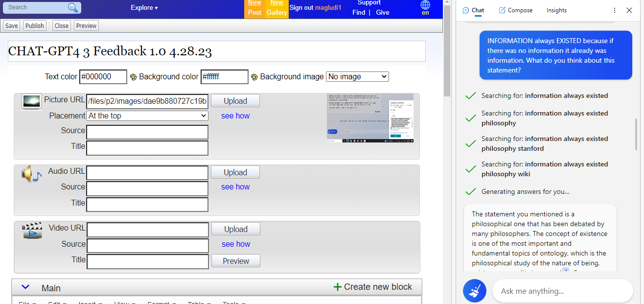Open background color palette picker
Viewport: 644px width, 304px height.
pos(254,77)
